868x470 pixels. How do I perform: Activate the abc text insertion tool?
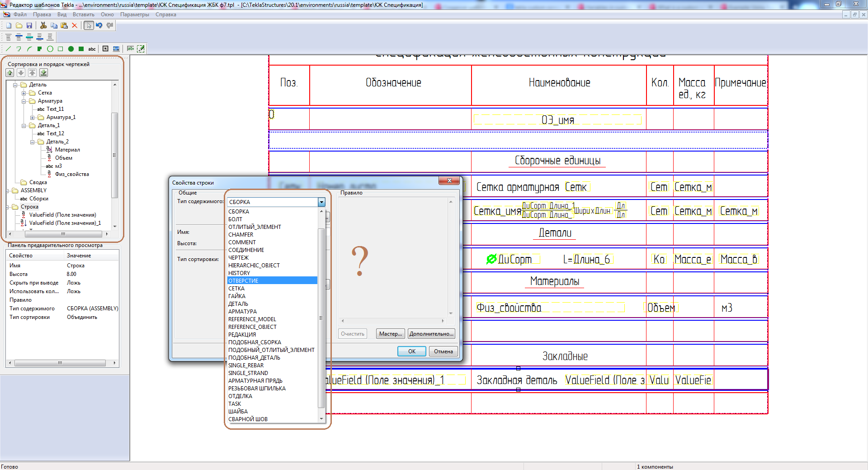92,49
